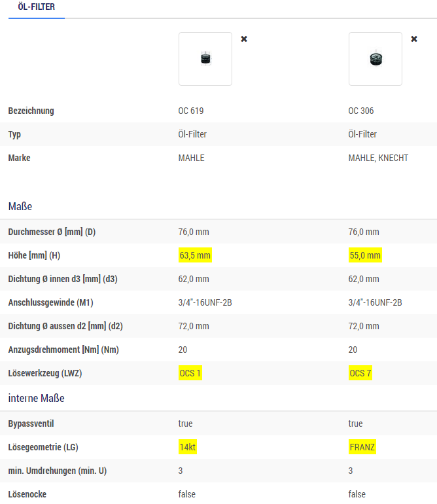Open the OC 619 filter thumbnail image
The height and width of the screenshot is (504, 437).
205,59
